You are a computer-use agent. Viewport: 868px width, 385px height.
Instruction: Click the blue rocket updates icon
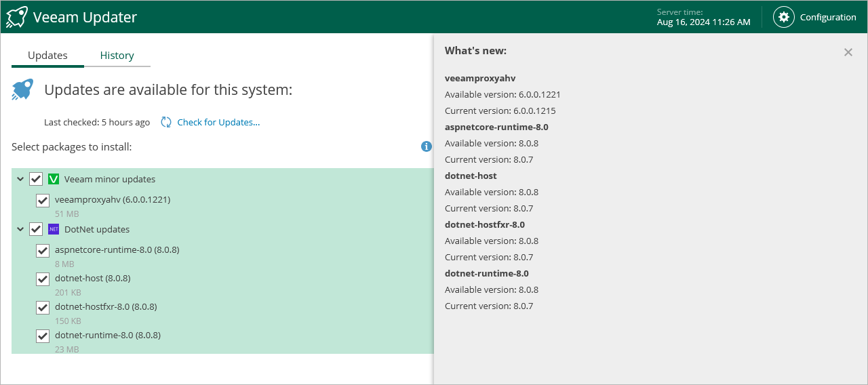coord(22,89)
